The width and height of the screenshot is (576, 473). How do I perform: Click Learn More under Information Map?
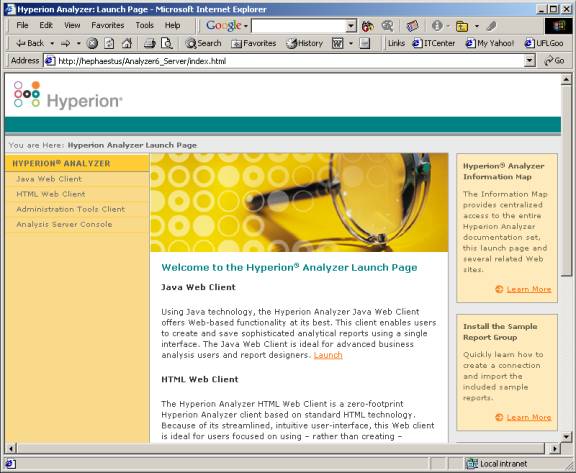coord(529,289)
